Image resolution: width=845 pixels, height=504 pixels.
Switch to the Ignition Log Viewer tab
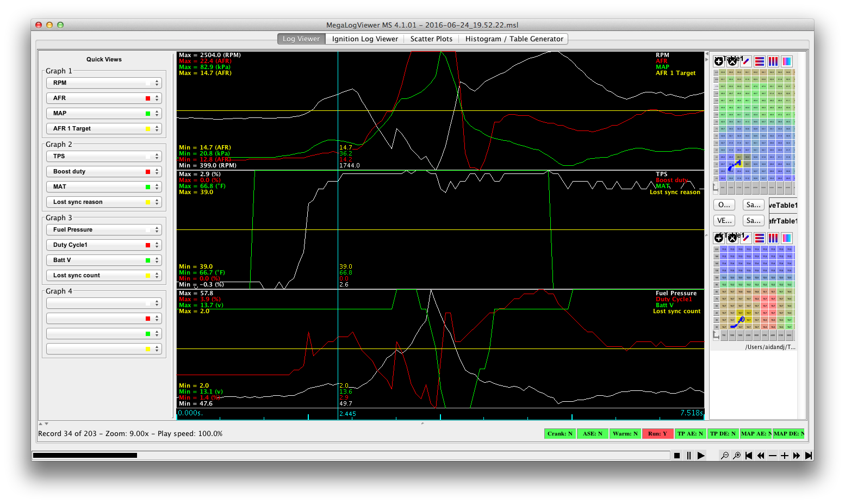pos(365,39)
